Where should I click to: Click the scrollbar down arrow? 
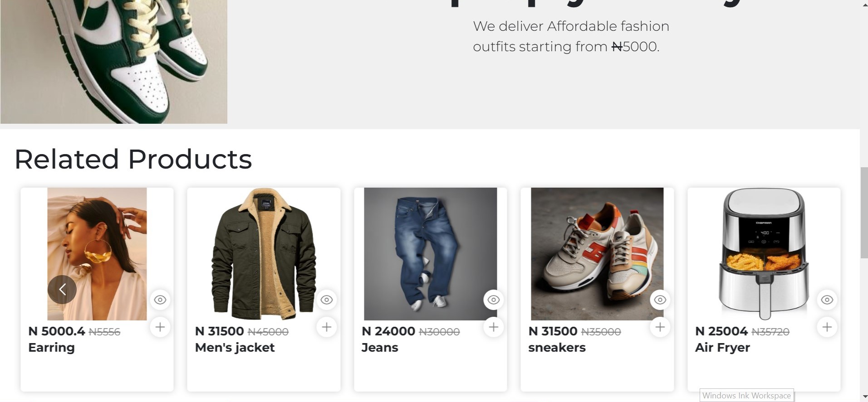[863, 397]
